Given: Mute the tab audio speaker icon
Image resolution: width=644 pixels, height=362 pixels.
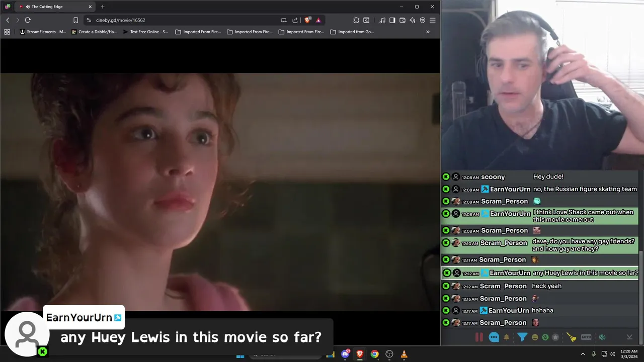Looking at the screenshot, I should [x=27, y=7].
